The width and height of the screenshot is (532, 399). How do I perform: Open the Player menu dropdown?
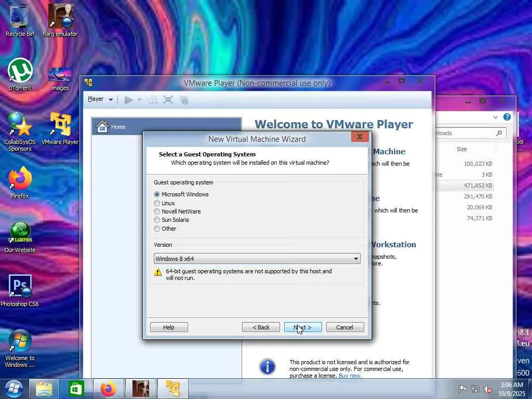point(100,99)
